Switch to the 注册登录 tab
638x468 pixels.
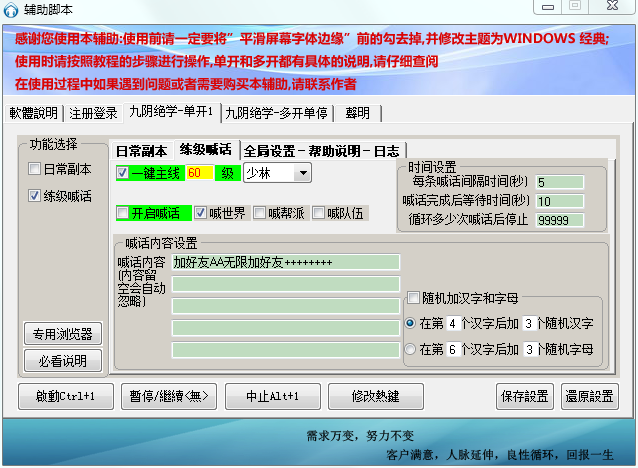(93, 112)
